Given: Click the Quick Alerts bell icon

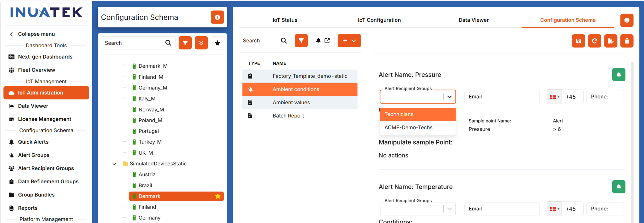Looking at the screenshot, I should click(x=12, y=142).
